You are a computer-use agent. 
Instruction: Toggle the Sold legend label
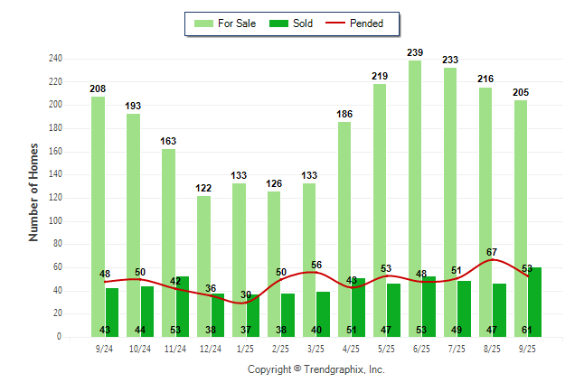point(303,23)
